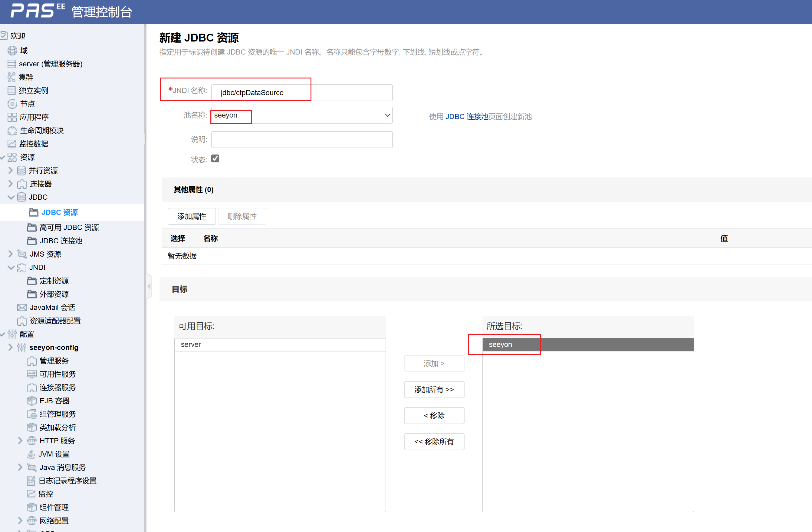Collapse the JDBC tree section
Image resolution: width=812 pixels, height=532 pixels.
tap(11, 197)
